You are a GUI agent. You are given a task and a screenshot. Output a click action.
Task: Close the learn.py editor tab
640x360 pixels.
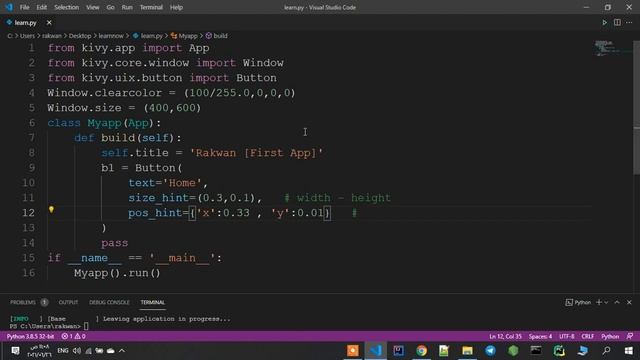point(49,23)
